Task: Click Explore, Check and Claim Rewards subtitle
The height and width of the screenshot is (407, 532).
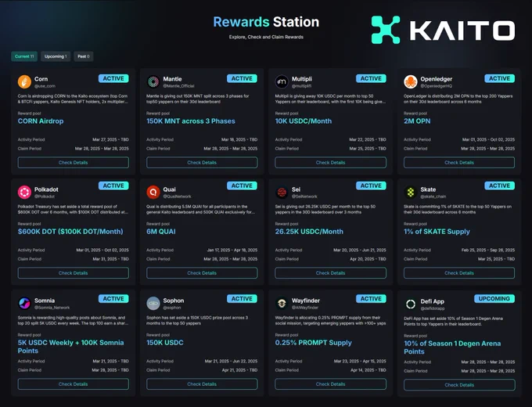Action: click(x=266, y=37)
